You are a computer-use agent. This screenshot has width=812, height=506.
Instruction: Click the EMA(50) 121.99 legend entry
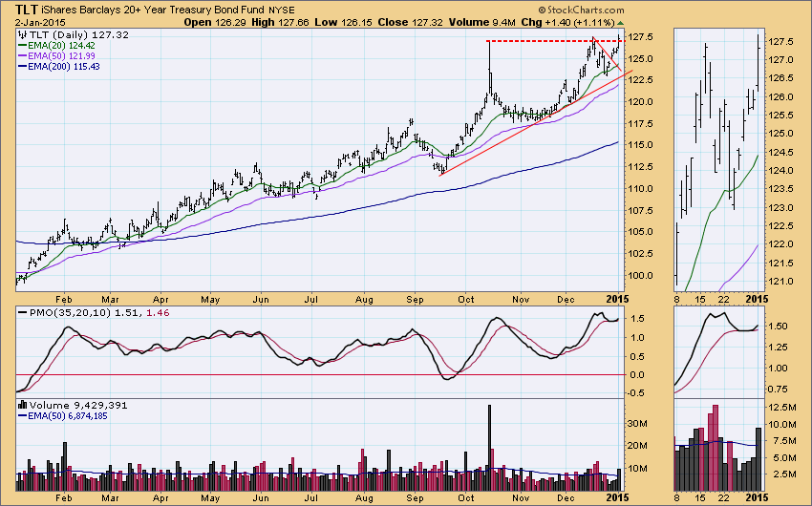(x=56, y=56)
